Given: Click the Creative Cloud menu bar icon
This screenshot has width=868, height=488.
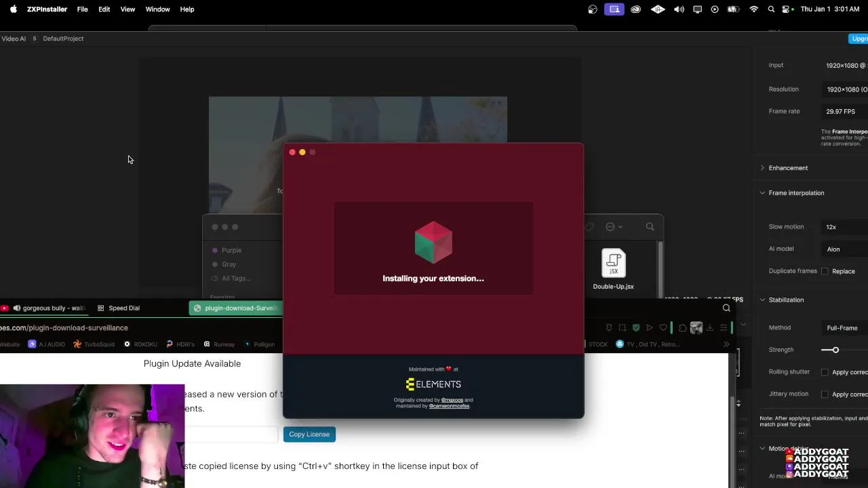Looking at the screenshot, I should click(x=635, y=9).
